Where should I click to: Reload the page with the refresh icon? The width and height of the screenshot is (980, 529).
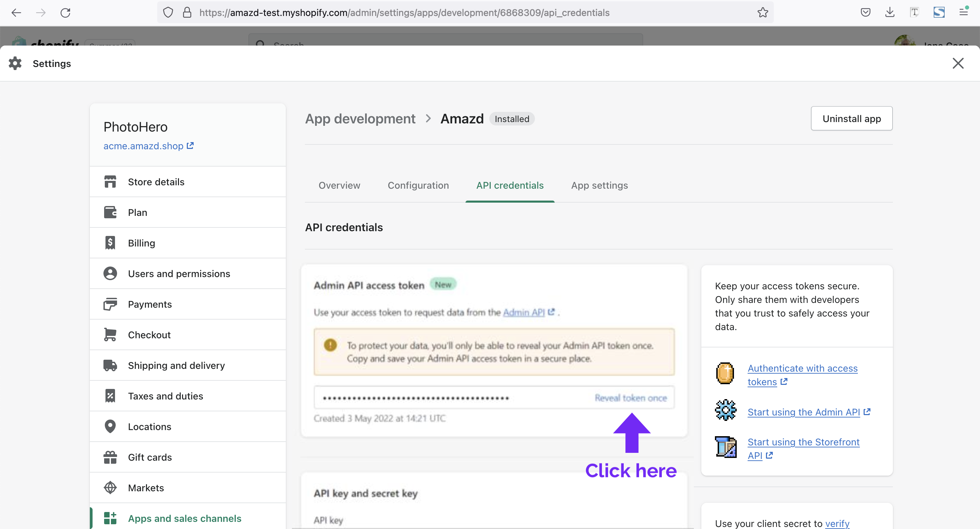pyautogui.click(x=65, y=13)
